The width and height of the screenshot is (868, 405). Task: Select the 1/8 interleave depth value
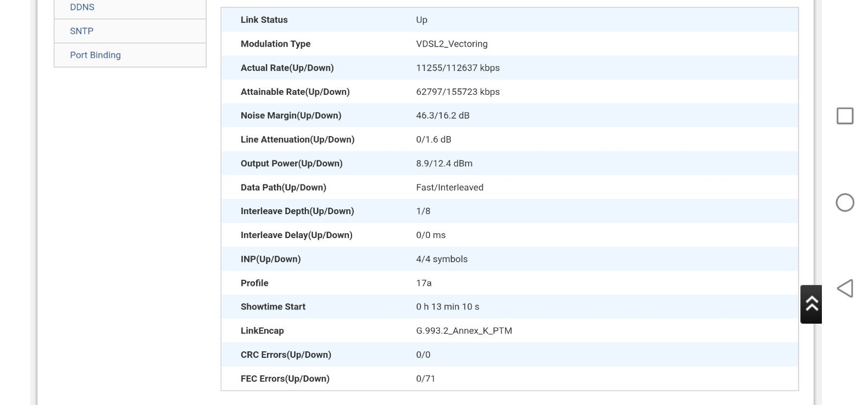tap(423, 211)
